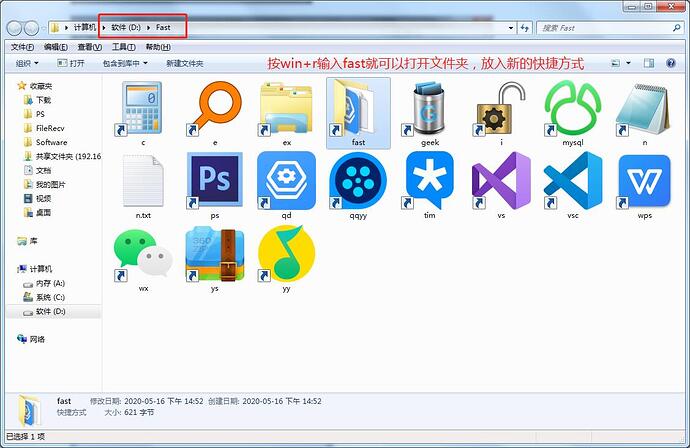Select the fast folder shortcut
The width and height of the screenshot is (690, 448).
358,113
